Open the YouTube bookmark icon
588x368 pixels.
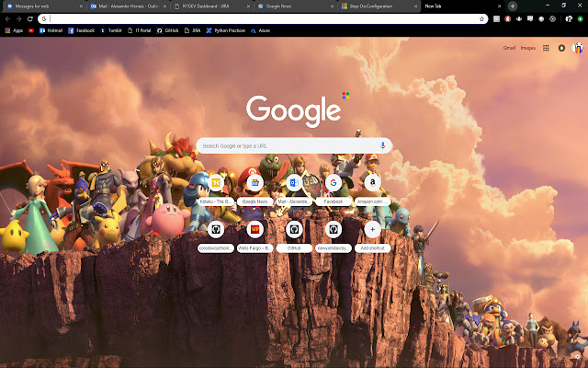pos(31,30)
